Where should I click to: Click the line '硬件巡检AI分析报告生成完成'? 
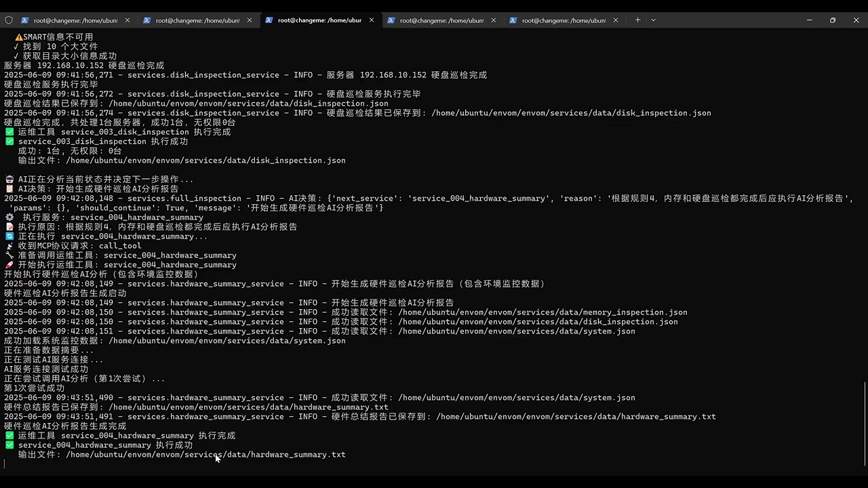point(65,426)
